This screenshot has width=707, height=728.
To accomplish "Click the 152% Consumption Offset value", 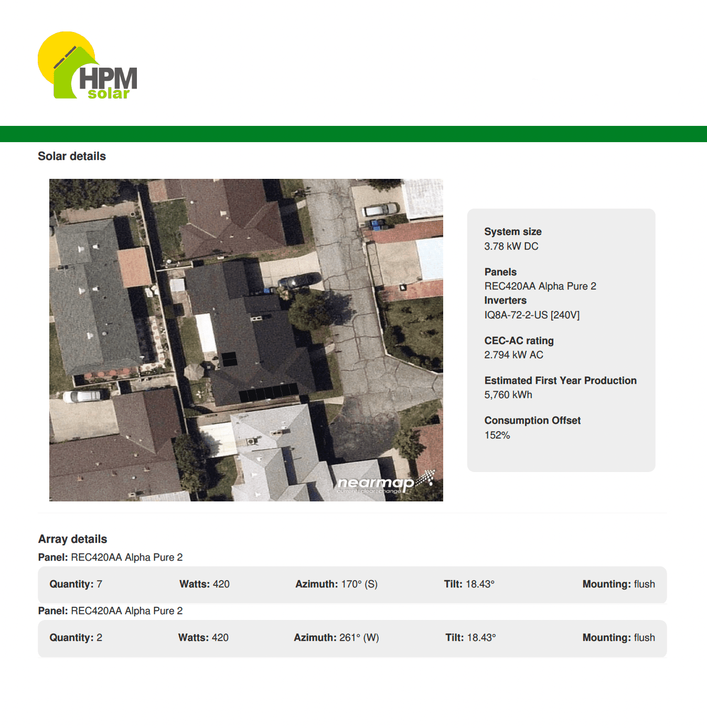I will (x=496, y=435).
